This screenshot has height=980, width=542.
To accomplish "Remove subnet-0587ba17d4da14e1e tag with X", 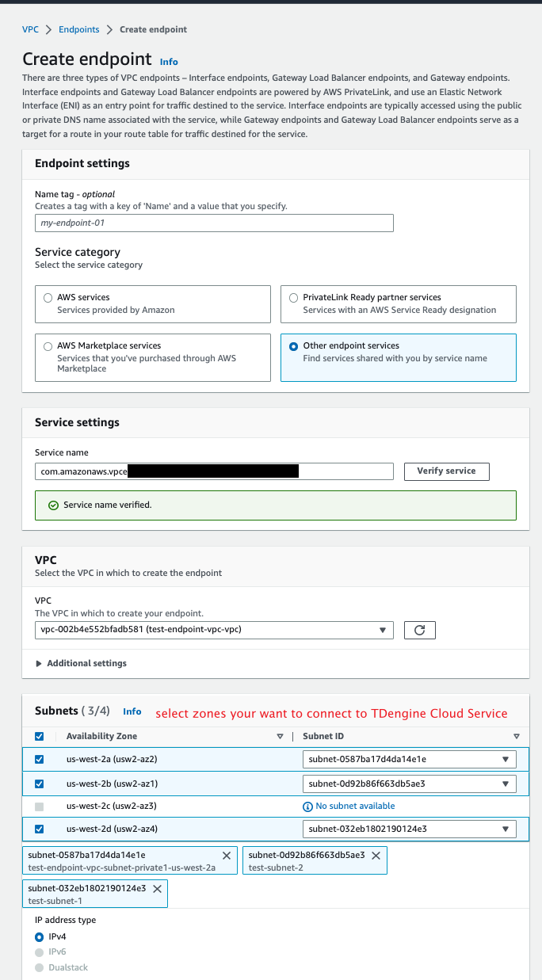I will click(227, 856).
